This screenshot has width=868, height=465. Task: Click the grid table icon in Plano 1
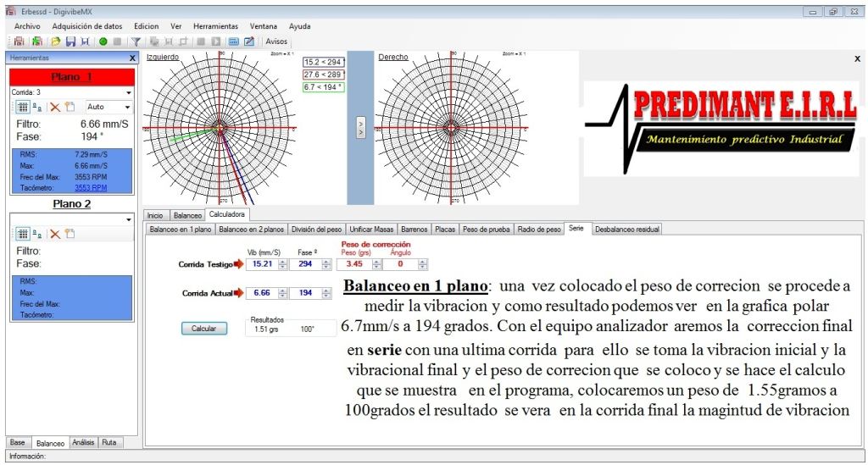tap(23, 108)
